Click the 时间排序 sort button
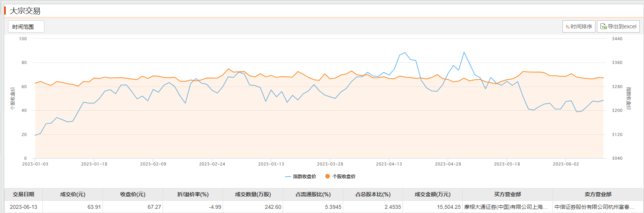This screenshot has height=213, width=644. (579, 26)
